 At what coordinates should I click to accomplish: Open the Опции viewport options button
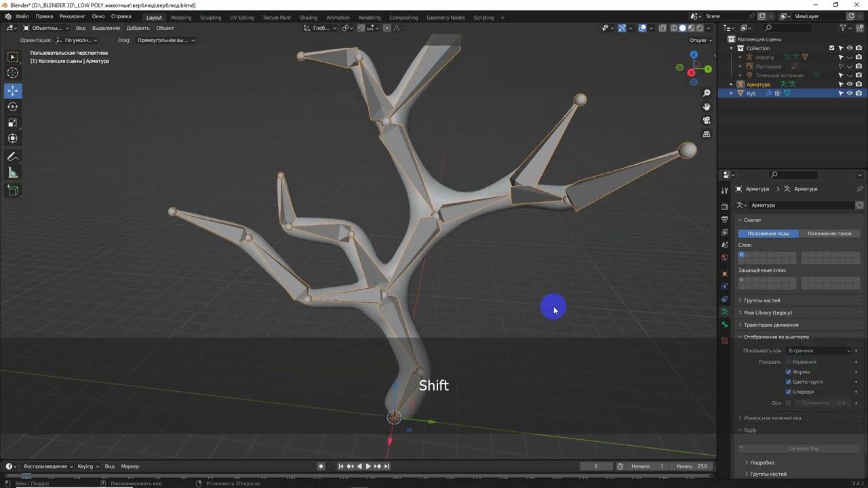click(x=701, y=40)
